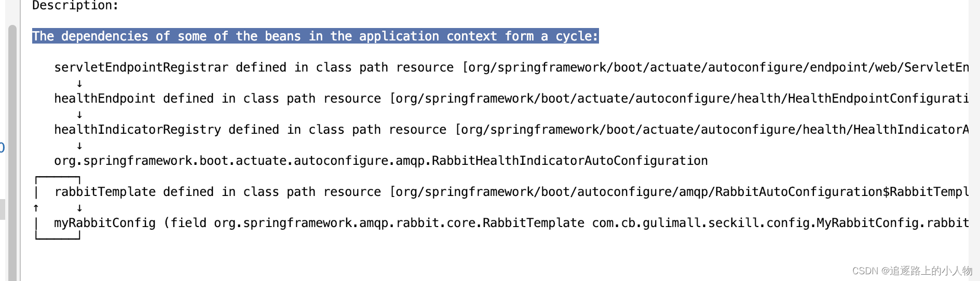The height and width of the screenshot is (281, 980).
Task: Click the myRabbitConfig field injection line
Action: 511,223
